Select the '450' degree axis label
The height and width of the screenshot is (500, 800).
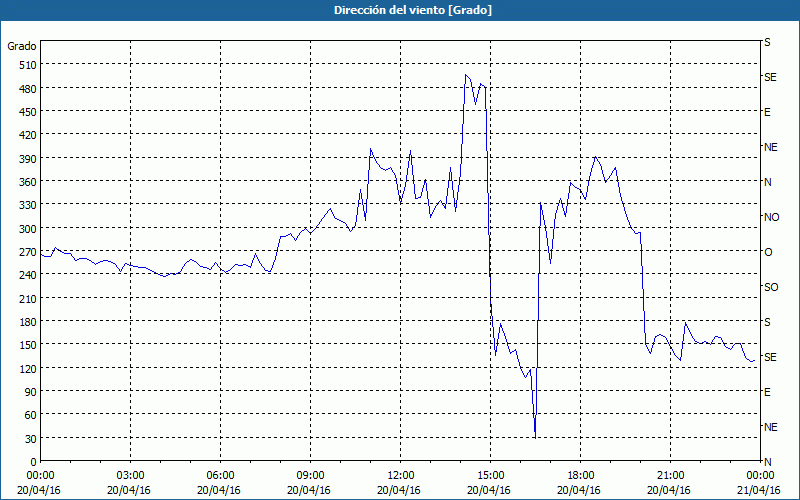(28, 112)
